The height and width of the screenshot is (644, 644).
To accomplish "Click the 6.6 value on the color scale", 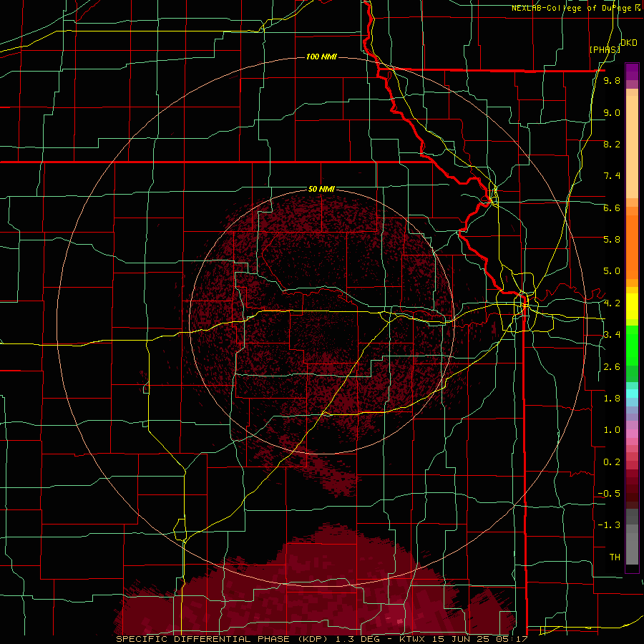I will (612, 208).
